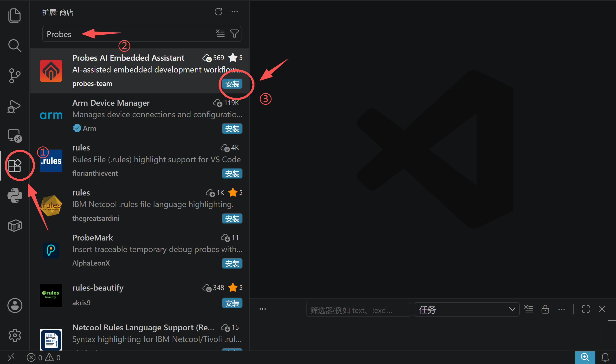Viewport: 616px width, 364px height.
Task: Click the Netcool Rules extension logo
Action: [x=51, y=340]
